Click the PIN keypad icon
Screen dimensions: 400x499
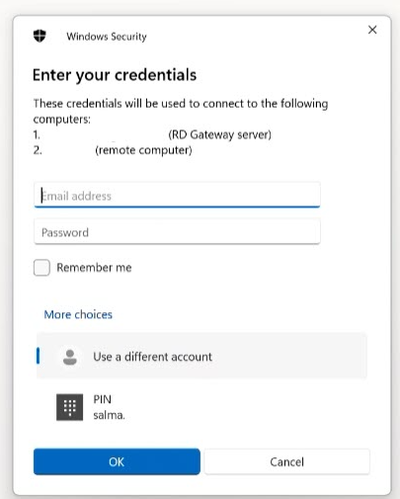[70, 407]
